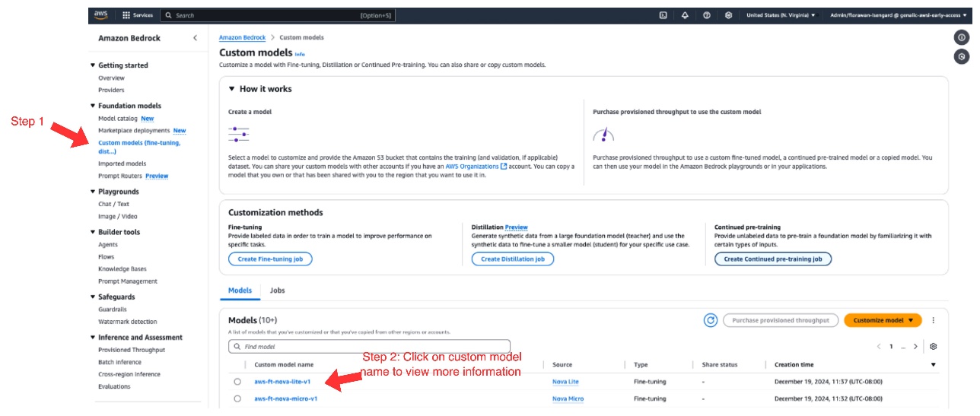Select the aws-ft-nova-lite-v1 radio button

[x=237, y=382]
